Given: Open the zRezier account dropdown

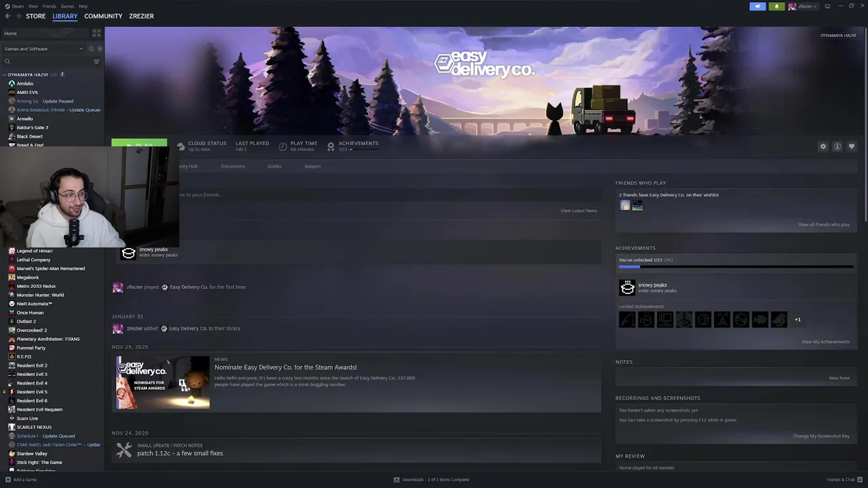Looking at the screenshot, I should click(802, 6).
